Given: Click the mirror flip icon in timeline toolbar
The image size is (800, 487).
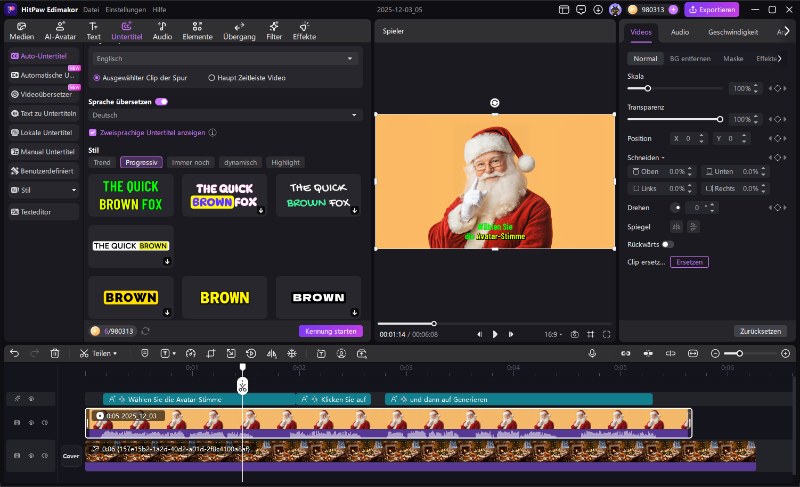Looking at the screenshot, I should (x=271, y=353).
